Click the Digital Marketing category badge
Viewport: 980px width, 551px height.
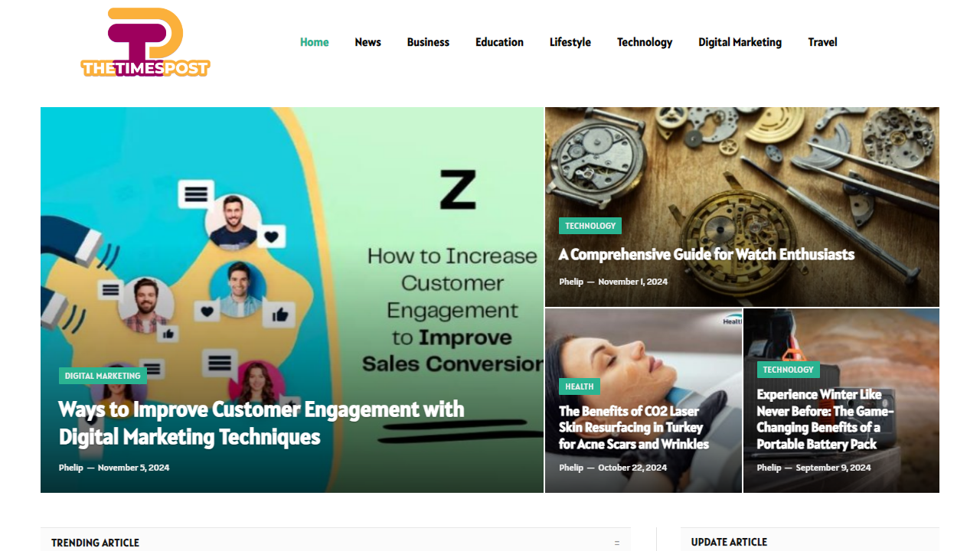pos(103,376)
